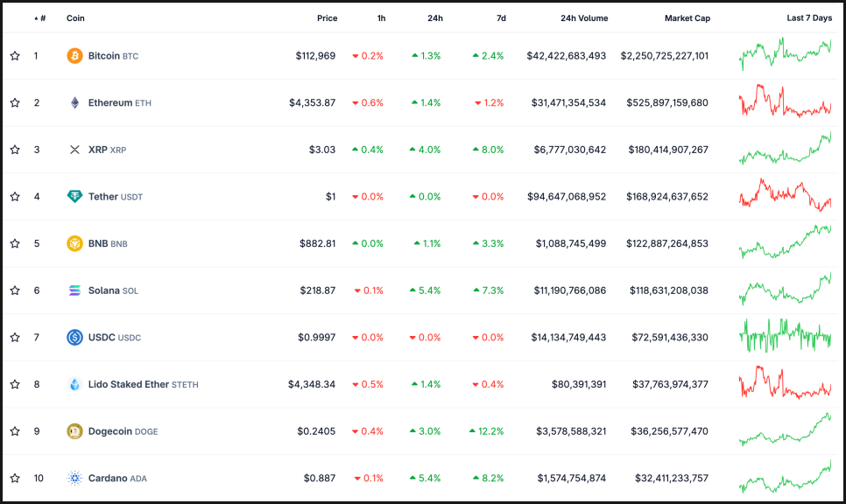Click the Bitcoin coin logo icon
The width and height of the screenshot is (846, 504).
tap(74, 55)
